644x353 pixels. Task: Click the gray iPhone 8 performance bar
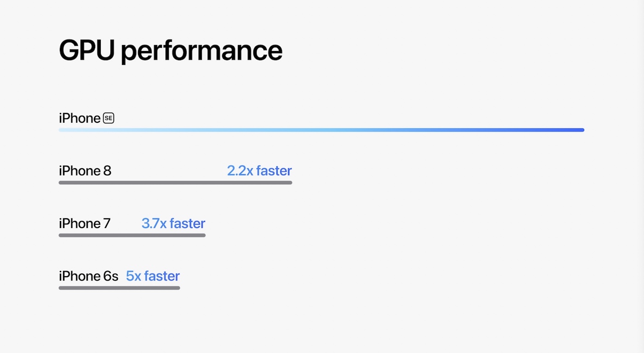[175, 182]
